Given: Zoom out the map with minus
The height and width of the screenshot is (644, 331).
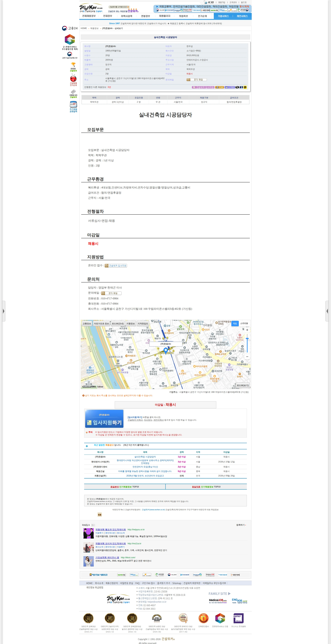Looking at the screenshot, I should tap(247, 357).
